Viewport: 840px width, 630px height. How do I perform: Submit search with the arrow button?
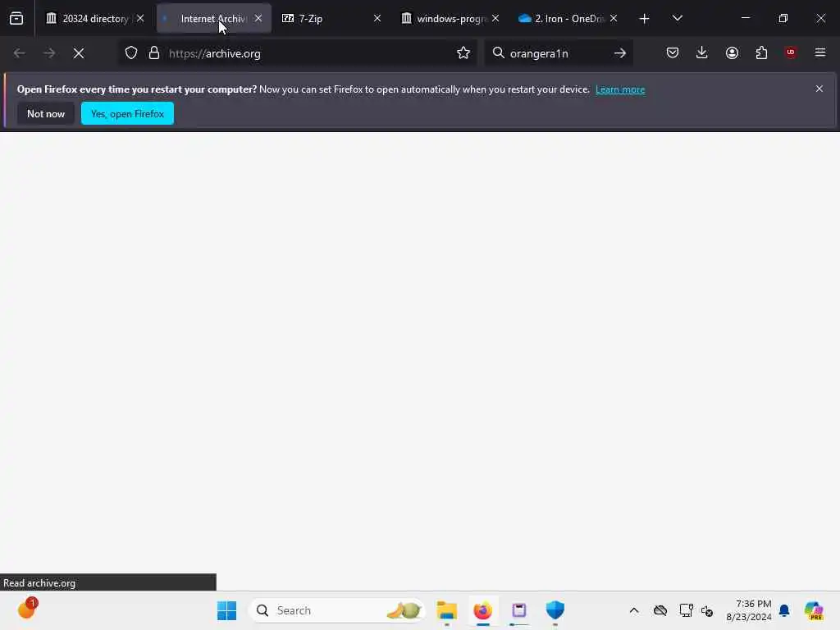[x=620, y=53]
